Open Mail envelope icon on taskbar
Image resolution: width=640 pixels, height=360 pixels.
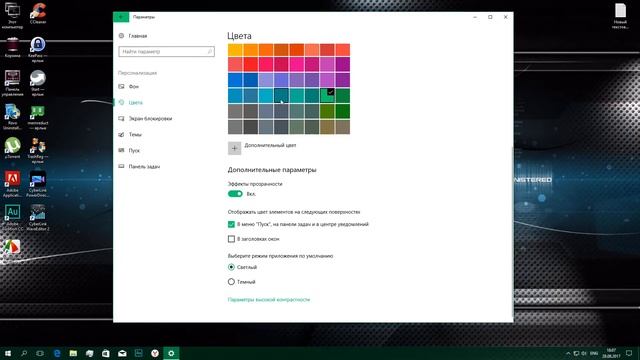pos(122,353)
